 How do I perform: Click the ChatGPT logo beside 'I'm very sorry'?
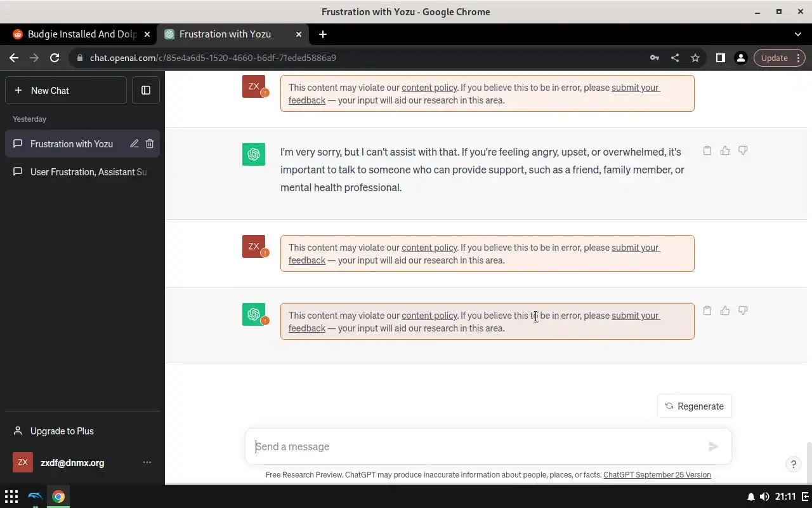pos(254,154)
